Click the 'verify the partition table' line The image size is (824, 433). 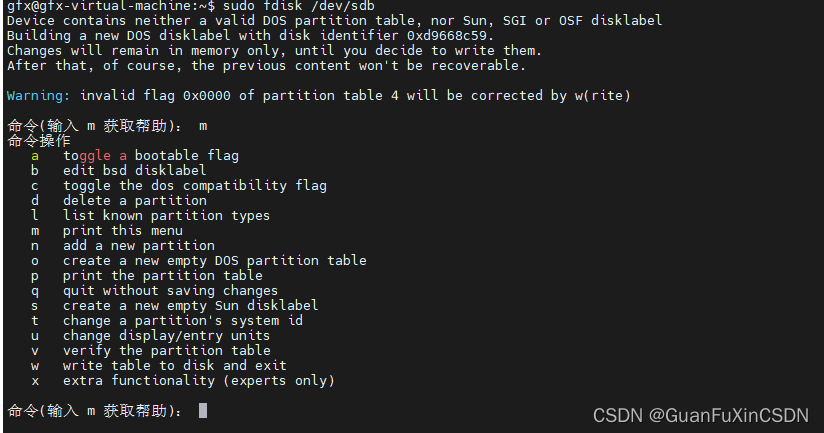[166, 350]
